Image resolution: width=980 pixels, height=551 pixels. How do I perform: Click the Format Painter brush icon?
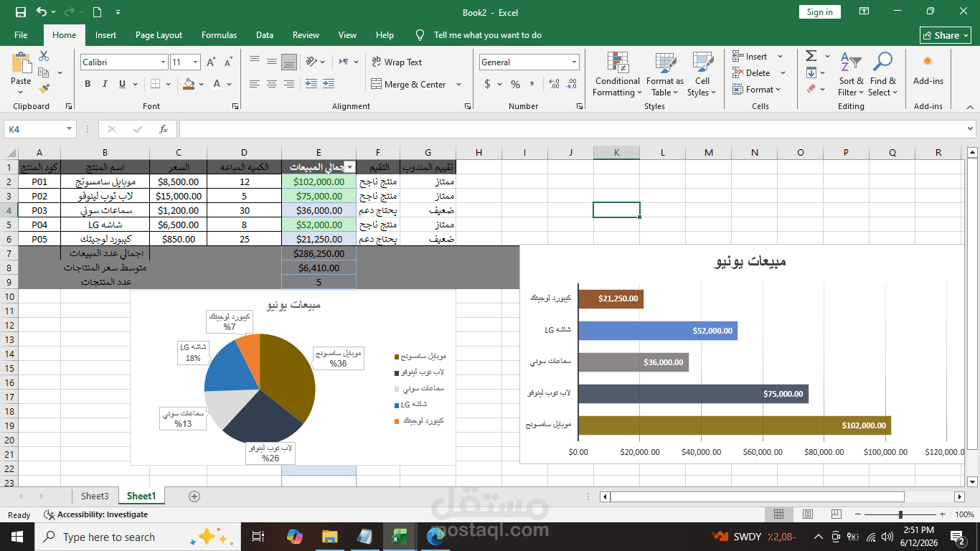point(44,89)
